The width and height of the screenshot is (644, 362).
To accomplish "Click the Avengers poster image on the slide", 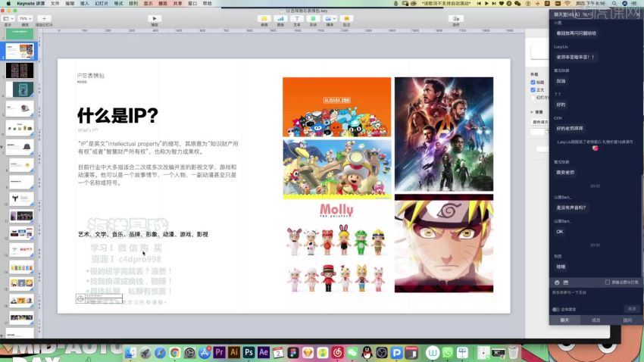I will click(x=444, y=134).
